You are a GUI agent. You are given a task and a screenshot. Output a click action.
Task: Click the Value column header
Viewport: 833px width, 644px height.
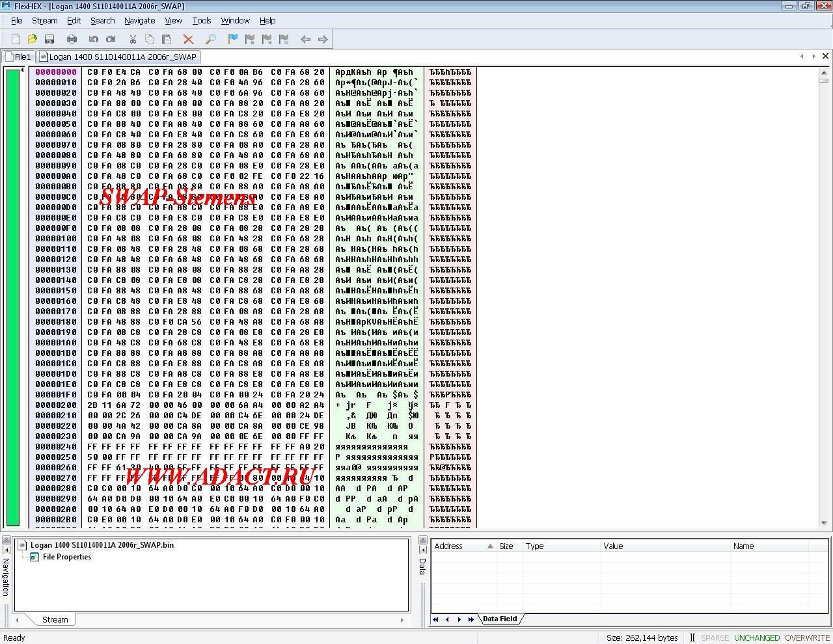point(665,546)
